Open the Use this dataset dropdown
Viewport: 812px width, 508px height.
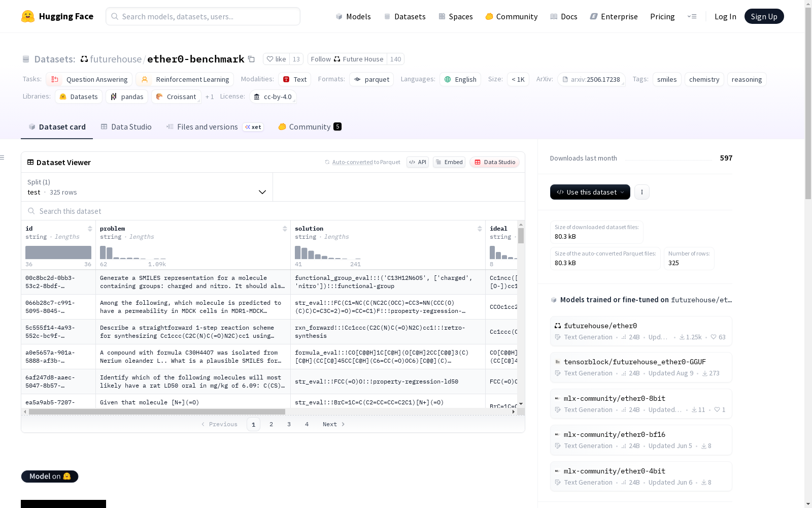(590, 192)
